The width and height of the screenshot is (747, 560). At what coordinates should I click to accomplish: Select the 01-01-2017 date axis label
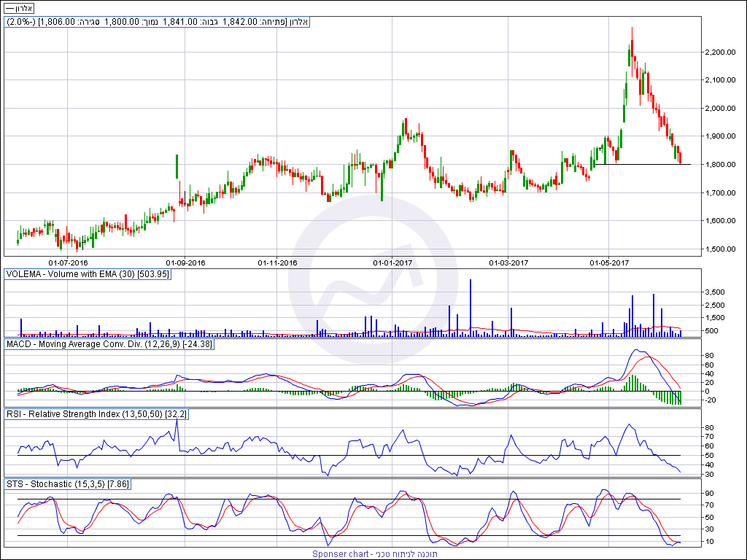click(x=393, y=262)
